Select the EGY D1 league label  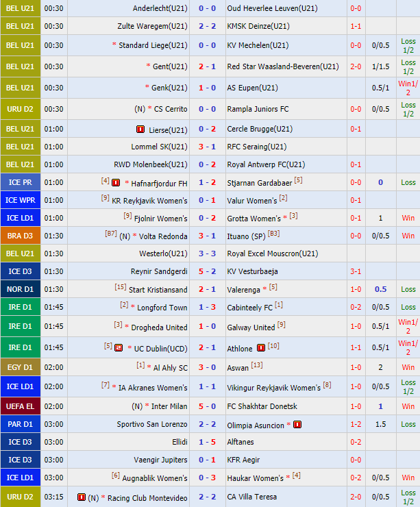(x=20, y=367)
